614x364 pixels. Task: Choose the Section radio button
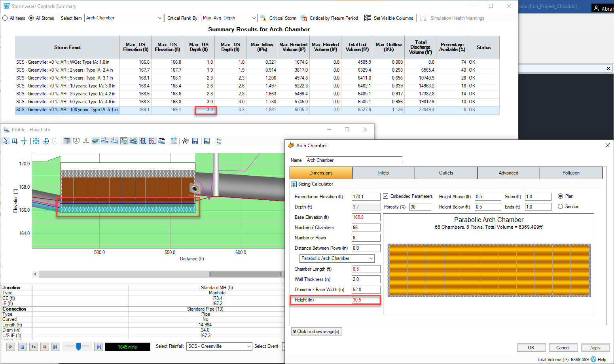click(x=560, y=207)
